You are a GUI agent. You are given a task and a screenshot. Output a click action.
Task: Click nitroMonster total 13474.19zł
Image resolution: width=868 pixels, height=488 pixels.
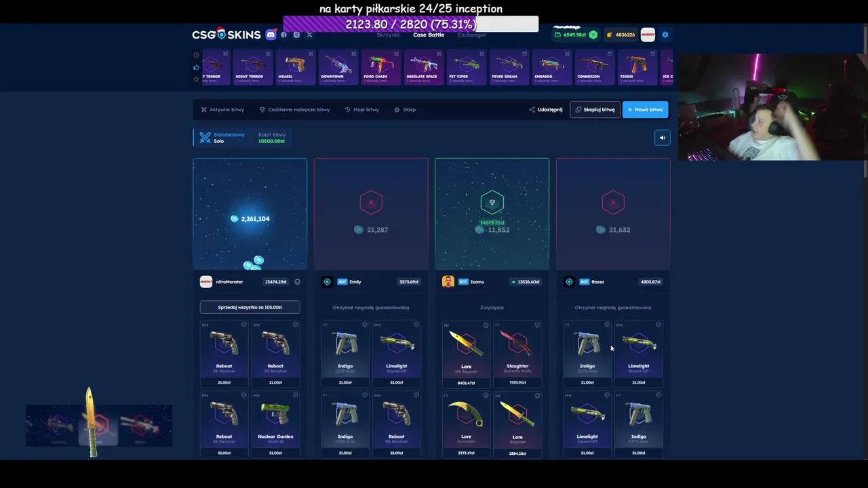[x=275, y=282]
